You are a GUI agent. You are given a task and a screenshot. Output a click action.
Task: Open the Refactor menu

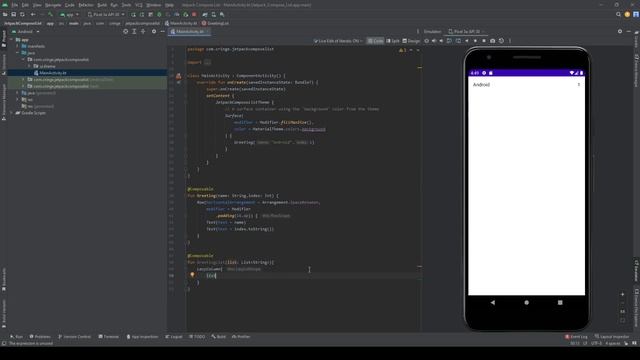click(86, 5)
